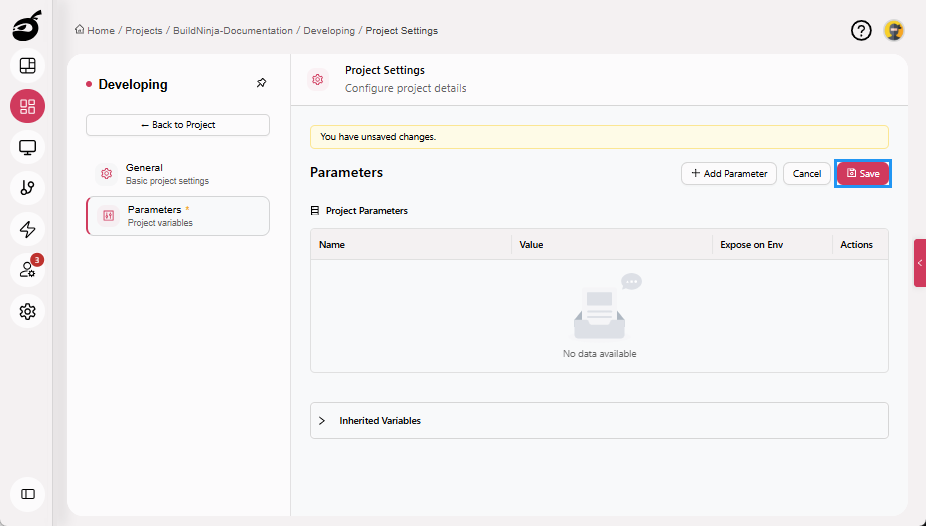Open the settings gear icon in sidebar

(x=27, y=311)
